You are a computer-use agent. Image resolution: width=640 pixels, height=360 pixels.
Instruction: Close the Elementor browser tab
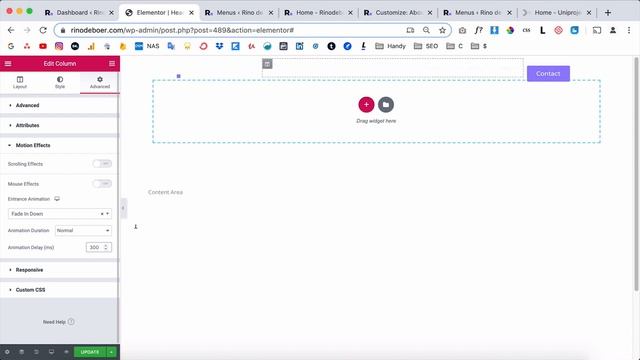[x=191, y=13]
